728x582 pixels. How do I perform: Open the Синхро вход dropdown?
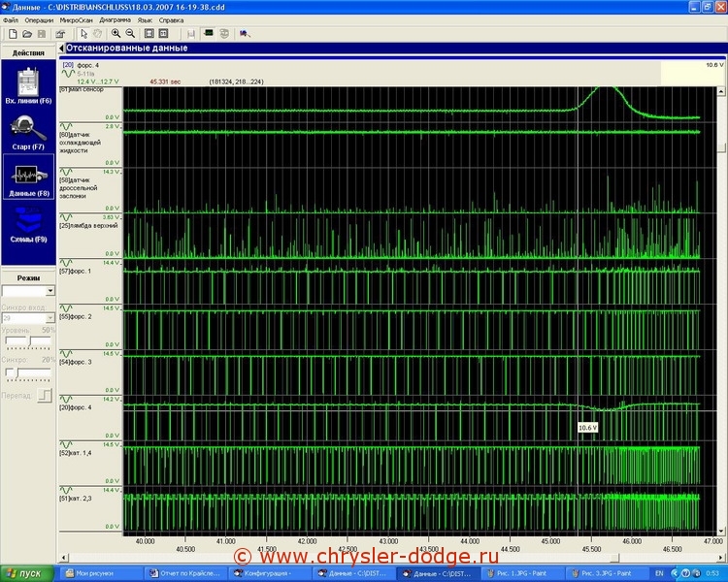50,318
